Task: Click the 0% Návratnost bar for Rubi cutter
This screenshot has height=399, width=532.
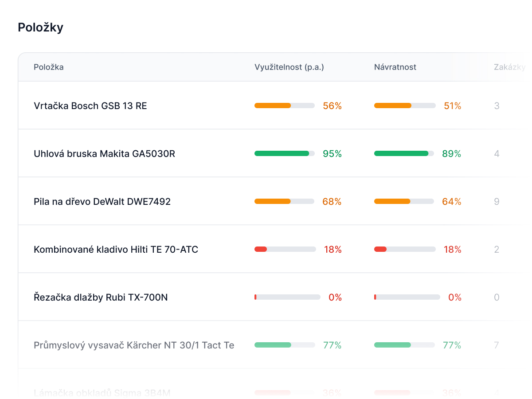Action: (407, 297)
